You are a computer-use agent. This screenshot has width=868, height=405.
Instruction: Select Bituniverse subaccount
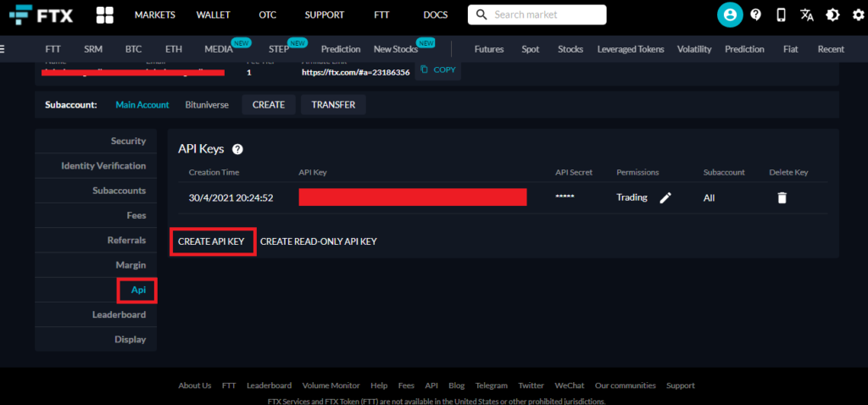pos(207,104)
